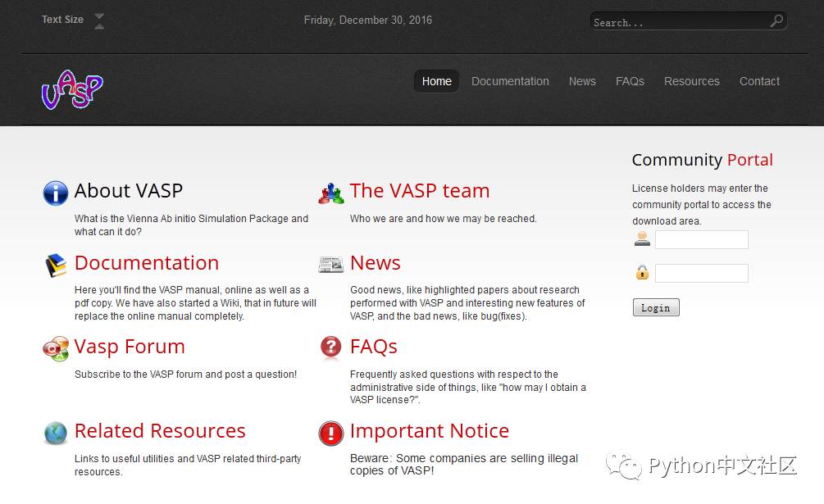Open the Important Notice heading link

[x=430, y=430]
